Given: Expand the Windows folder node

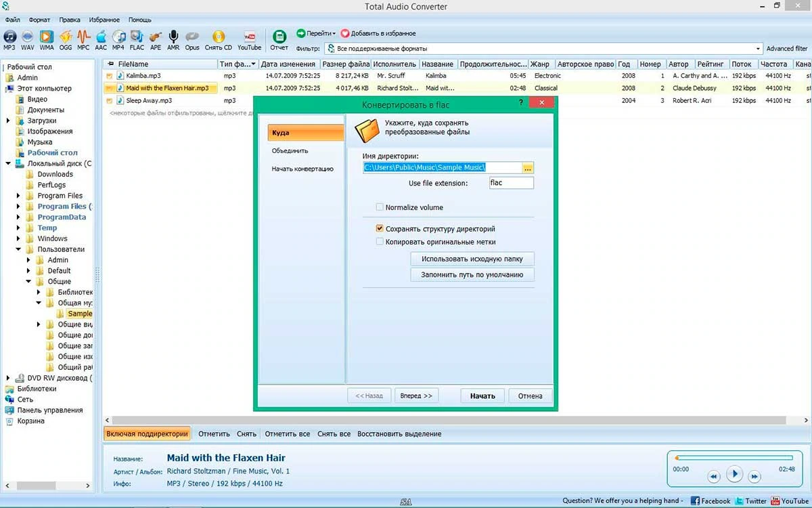Looking at the screenshot, I should (19, 238).
